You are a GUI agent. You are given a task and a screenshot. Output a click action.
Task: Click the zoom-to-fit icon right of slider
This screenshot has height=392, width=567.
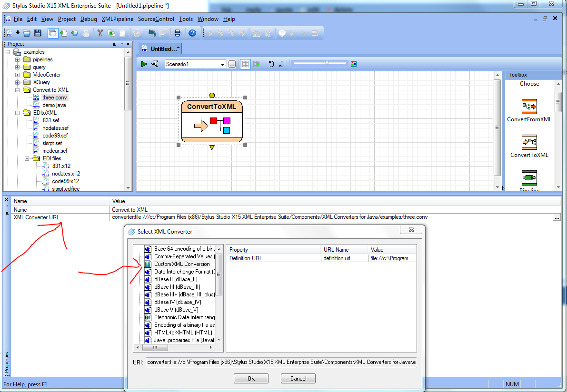click(354, 64)
